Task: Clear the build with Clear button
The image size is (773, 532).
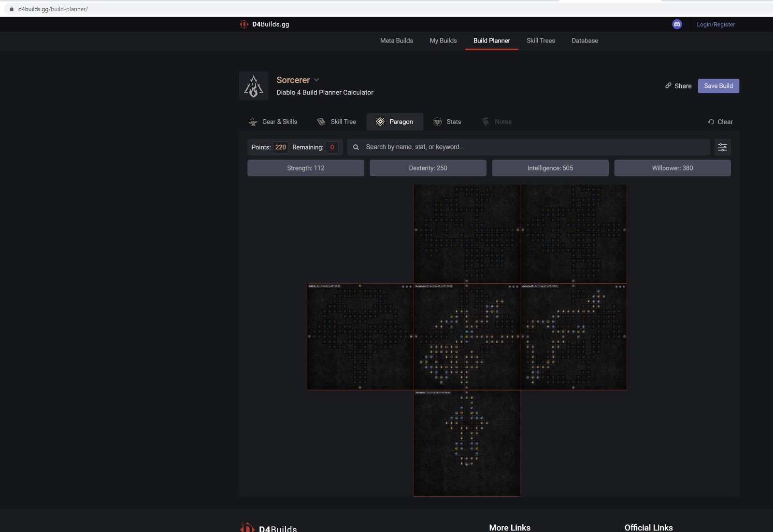Action: click(x=720, y=122)
